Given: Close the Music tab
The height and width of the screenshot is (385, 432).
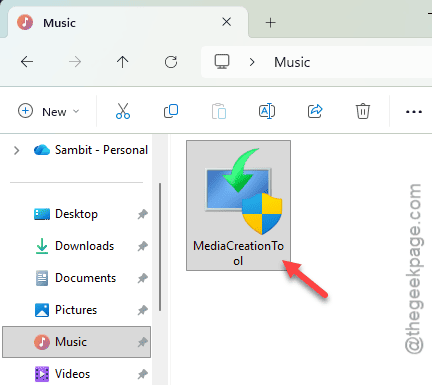Looking at the screenshot, I should pos(226,22).
